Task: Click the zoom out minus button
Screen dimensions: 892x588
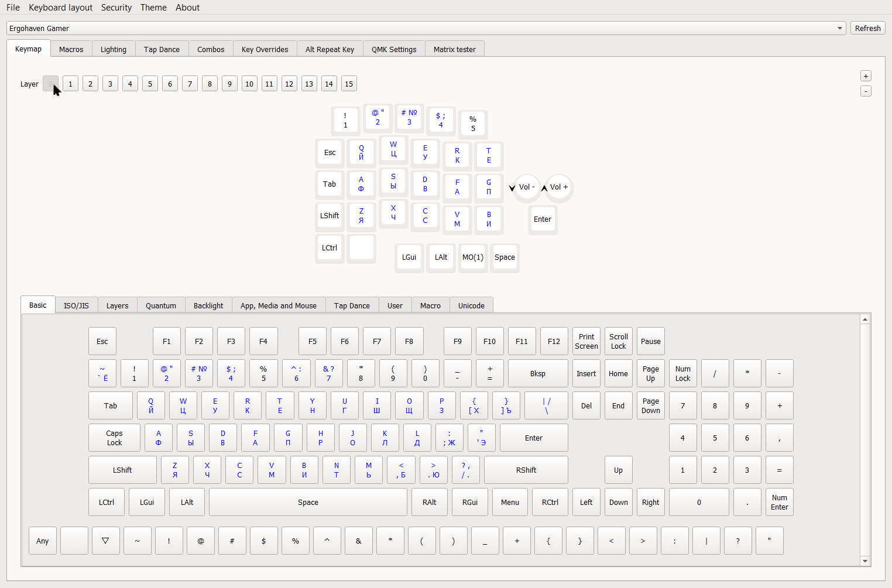Action: (x=866, y=91)
